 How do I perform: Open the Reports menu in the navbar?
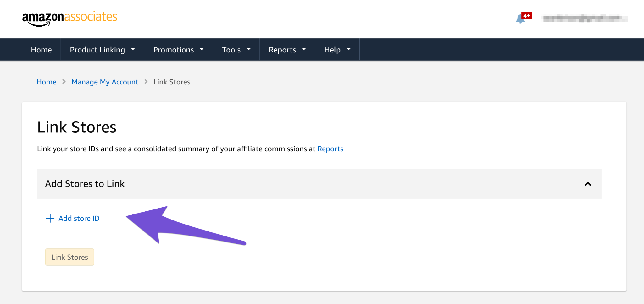tap(287, 50)
